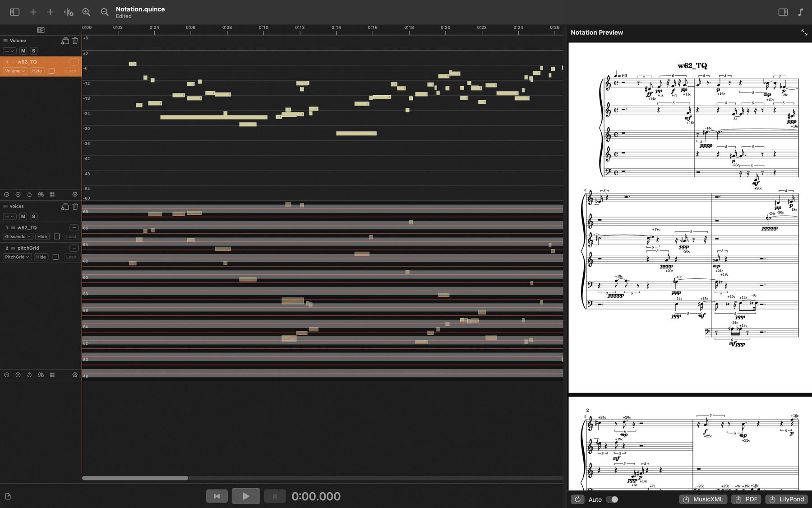Viewport: 812px width, 508px height.
Task: Toggle the right inspector panel icon
Action: [783, 12]
